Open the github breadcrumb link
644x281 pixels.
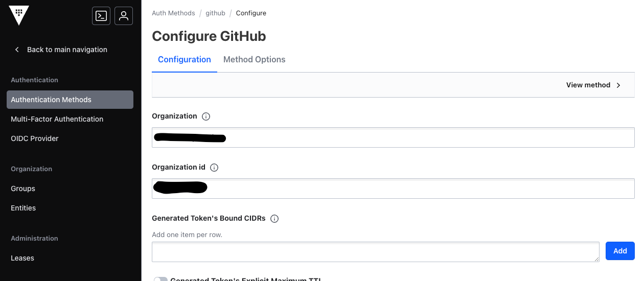click(x=215, y=13)
